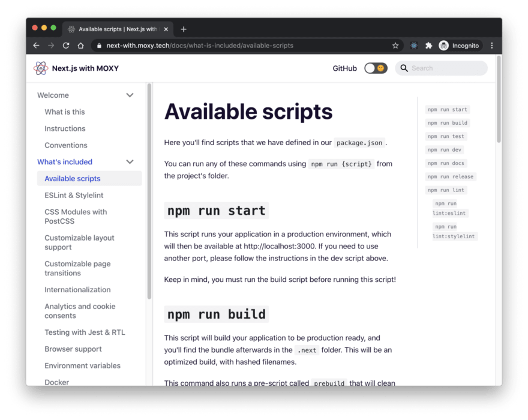Screen dimensions: 528x420
Task: Click the search magnifier icon
Action: 404,68
